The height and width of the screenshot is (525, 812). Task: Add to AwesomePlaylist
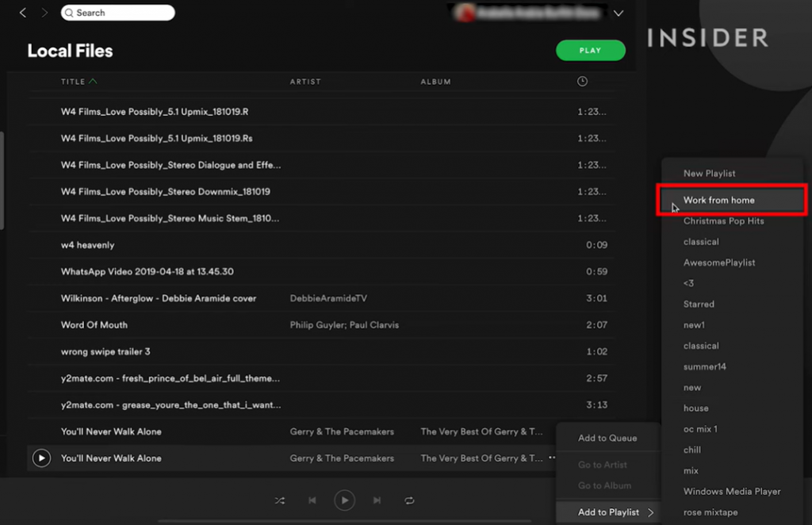pyautogui.click(x=718, y=262)
